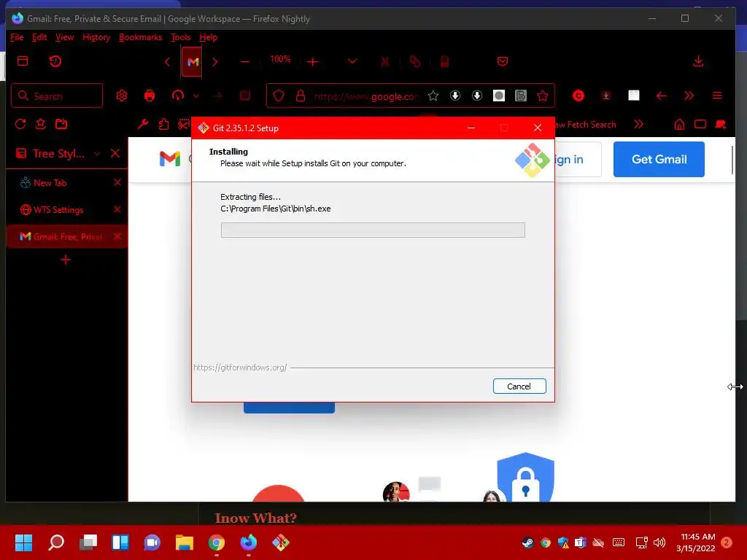Go to previous tab with left chevron

click(x=167, y=62)
